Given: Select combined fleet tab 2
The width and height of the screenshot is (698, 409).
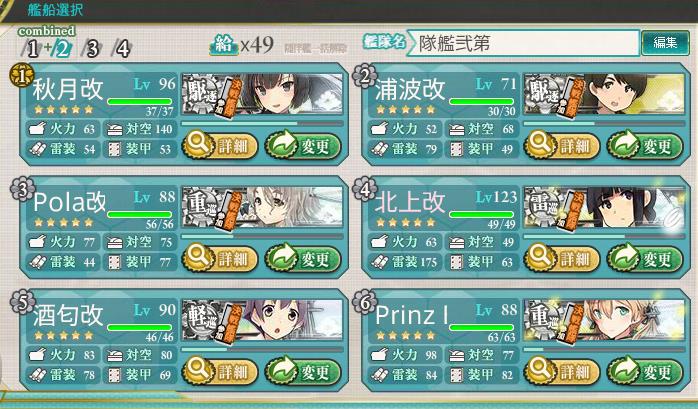Looking at the screenshot, I should point(61,49).
